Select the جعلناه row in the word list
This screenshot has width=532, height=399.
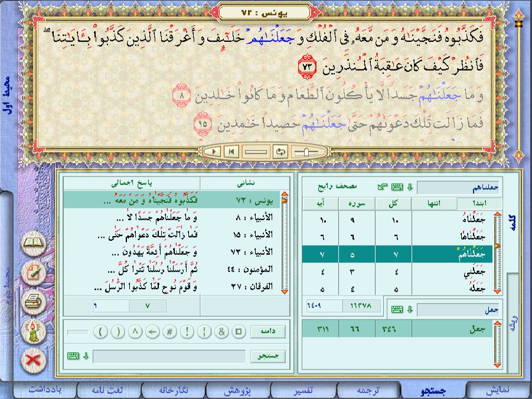coord(397,220)
